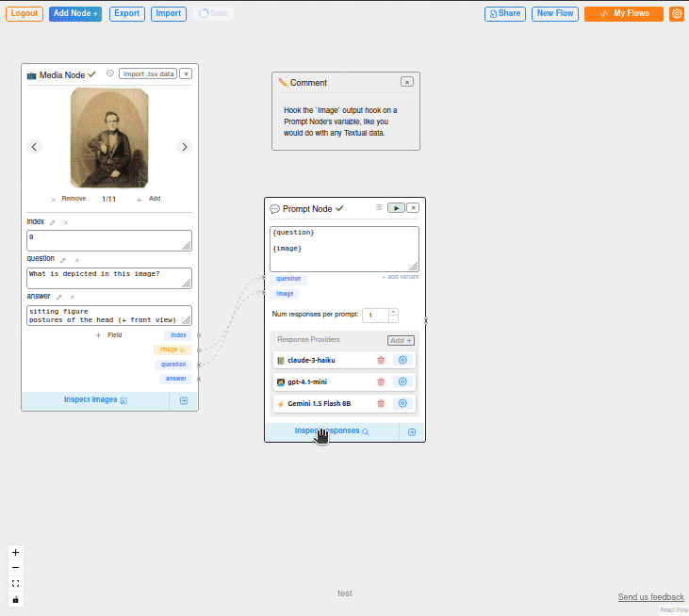Open the Send us feedback link
This screenshot has width=689, height=616.
coord(650,597)
